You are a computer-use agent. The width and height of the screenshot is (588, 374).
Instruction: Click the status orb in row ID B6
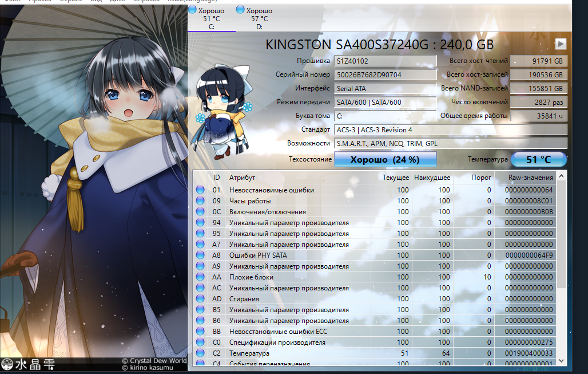pos(200,320)
